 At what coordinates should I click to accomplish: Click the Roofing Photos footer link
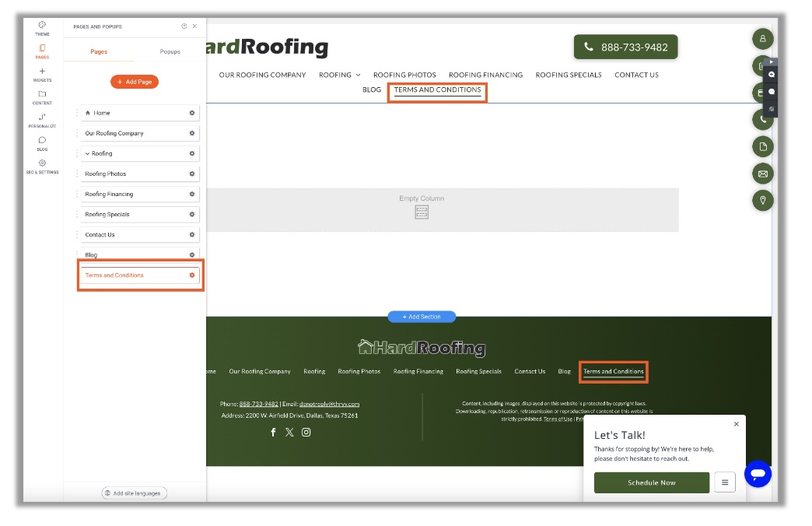click(359, 371)
